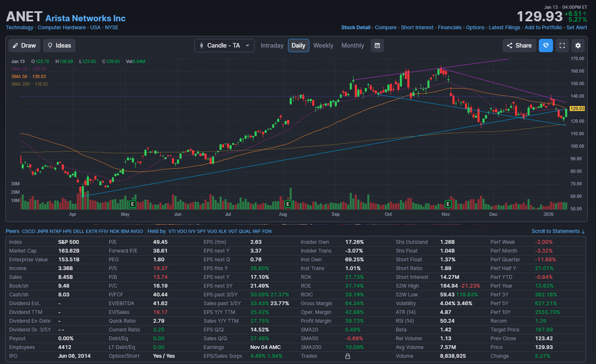Open the Draw pencil tool
This screenshot has height=364, width=596.
(24, 45)
